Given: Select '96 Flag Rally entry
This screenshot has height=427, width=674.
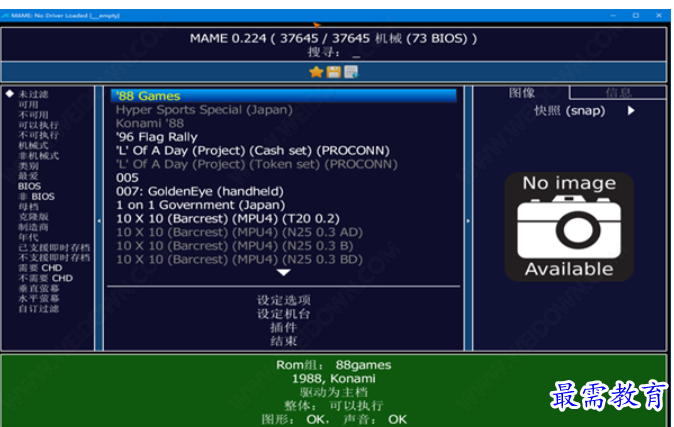Looking at the screenshot, I should point(156,137).
